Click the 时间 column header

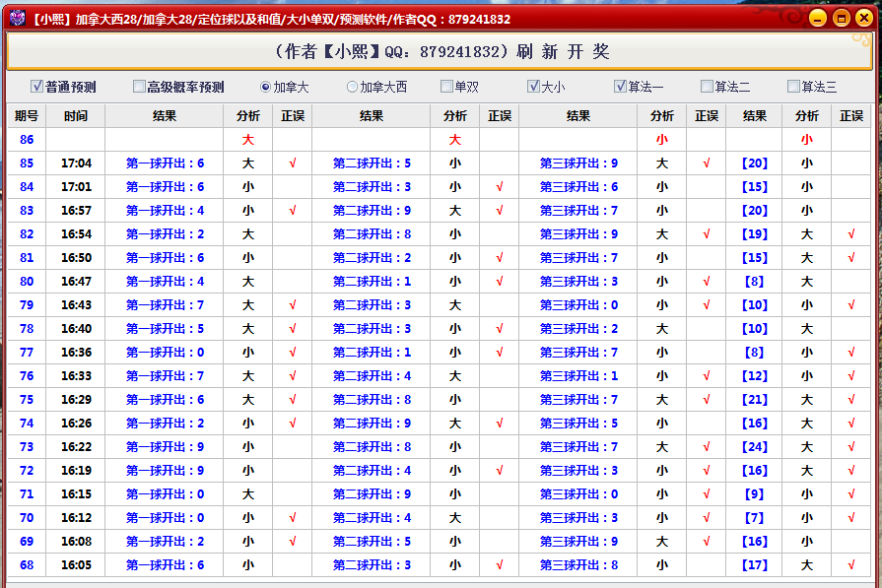pyautogui.click(x=76, y=115)
